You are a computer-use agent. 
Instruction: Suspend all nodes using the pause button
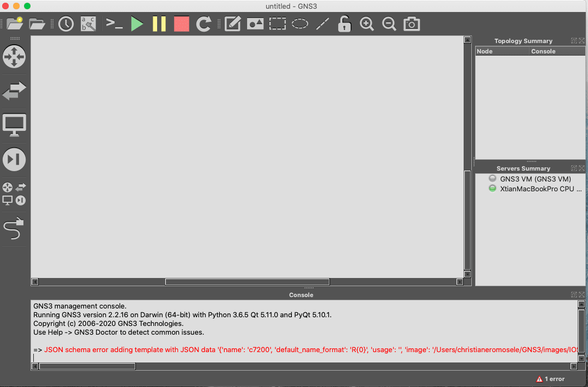click(x=159, y=24)
